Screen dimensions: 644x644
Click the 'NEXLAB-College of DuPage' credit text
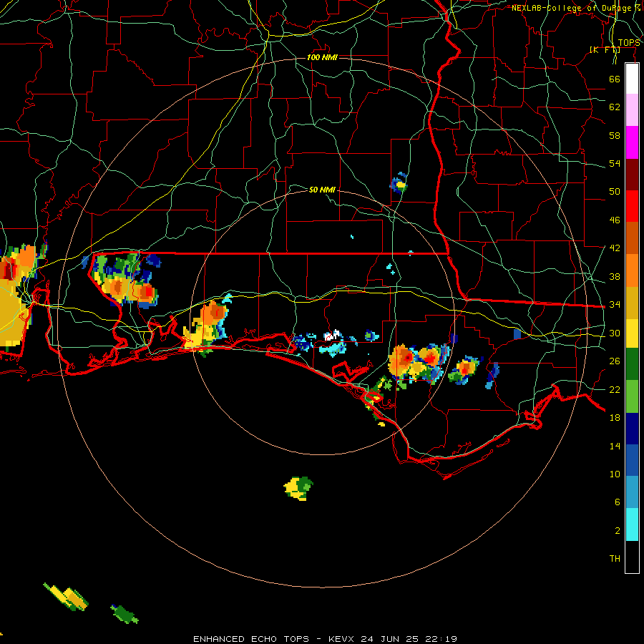click(573, 8)
